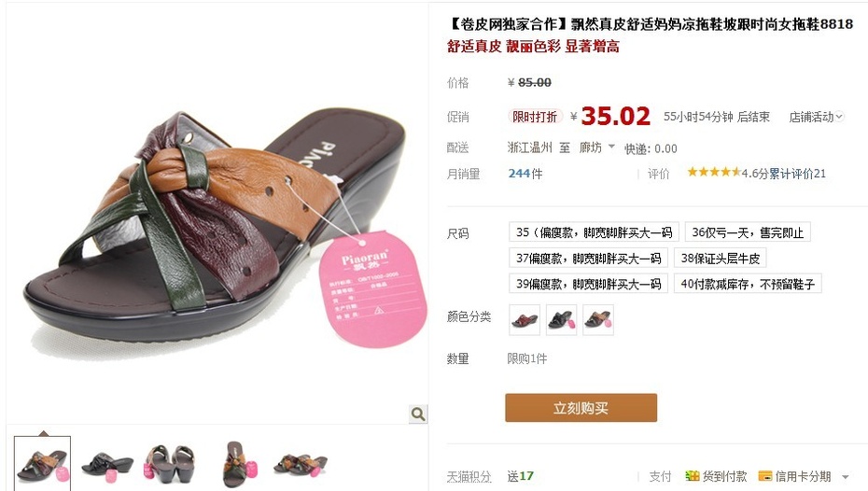This screenshot has height=491, width=868.
Task: Click the 信用卡分期 credit card icon
Action: (x=765, y=475)
